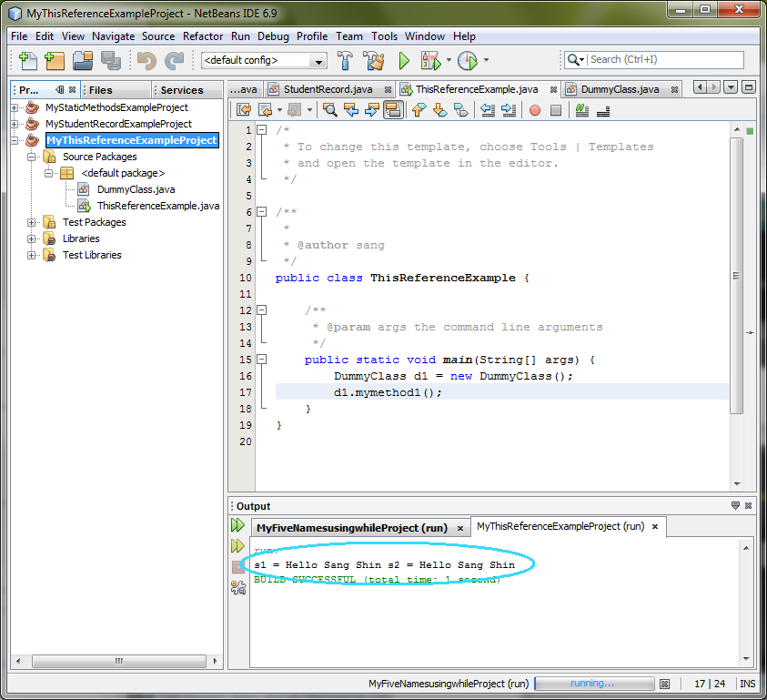
Task: Click the Debug Main Project icon
Action: (431, 60)
